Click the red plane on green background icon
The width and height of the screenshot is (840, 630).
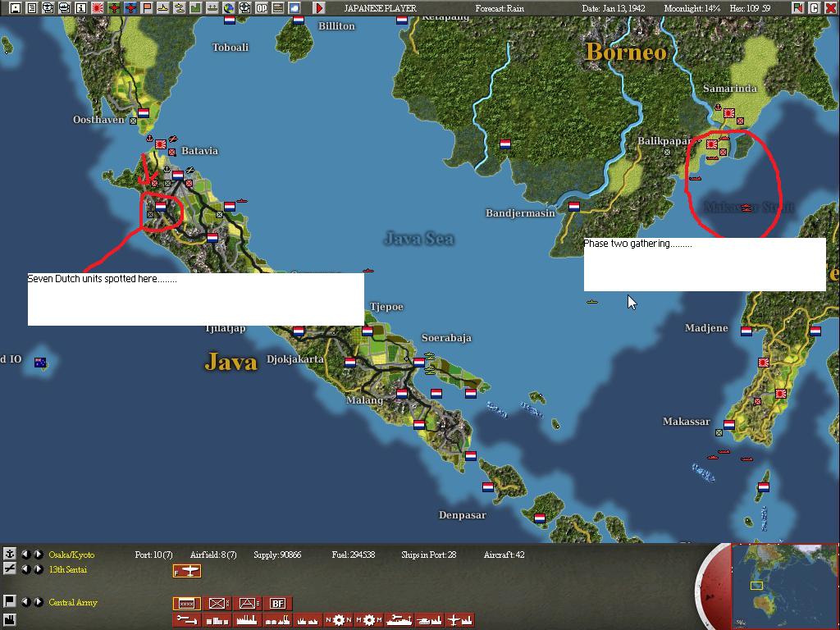[114, 8]
